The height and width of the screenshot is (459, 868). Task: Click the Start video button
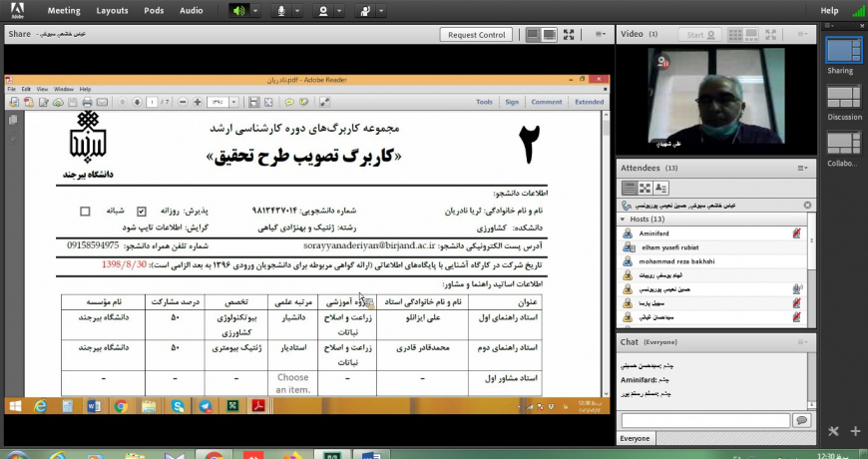pyautogui.click(x=700, y=34)
